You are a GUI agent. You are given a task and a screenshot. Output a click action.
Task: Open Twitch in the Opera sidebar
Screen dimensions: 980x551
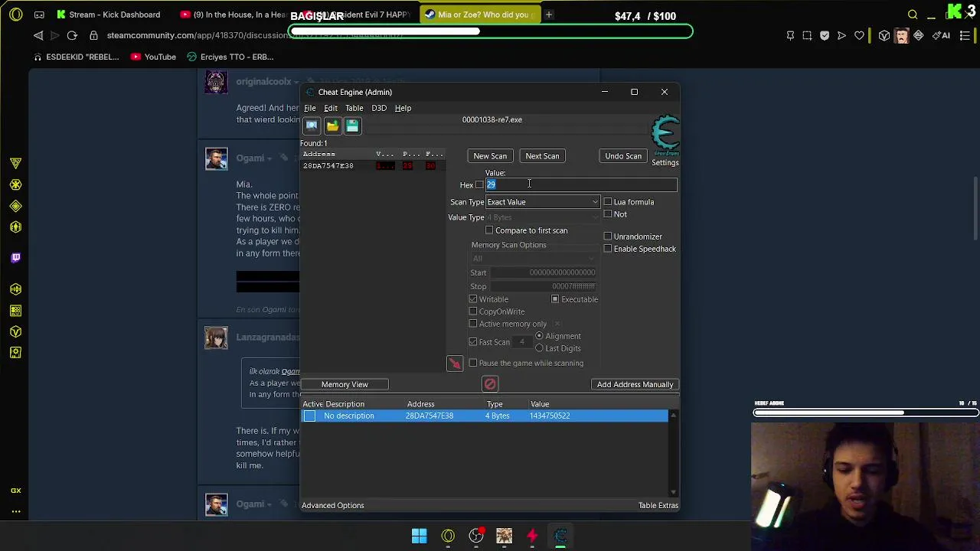(x=15, y=257)
